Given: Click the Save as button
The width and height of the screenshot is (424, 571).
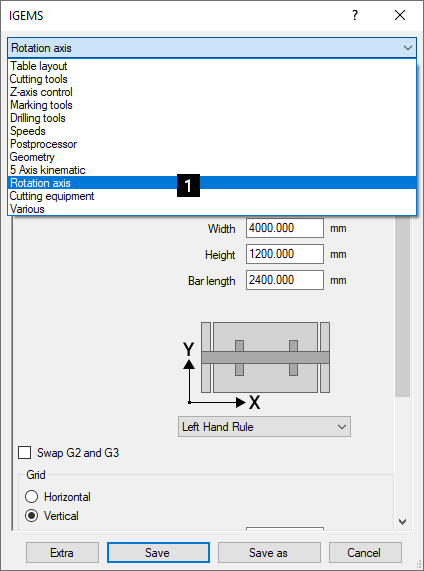Looking at the screenshot, I should click(x=269, y=552).
